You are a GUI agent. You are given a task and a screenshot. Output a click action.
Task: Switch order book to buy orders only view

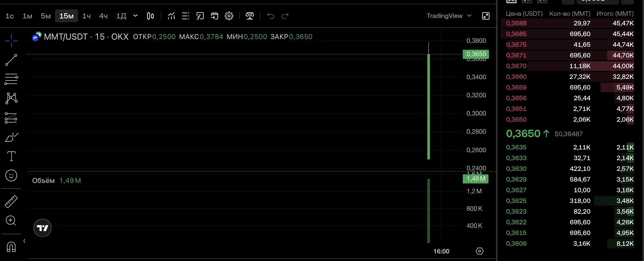527,2
